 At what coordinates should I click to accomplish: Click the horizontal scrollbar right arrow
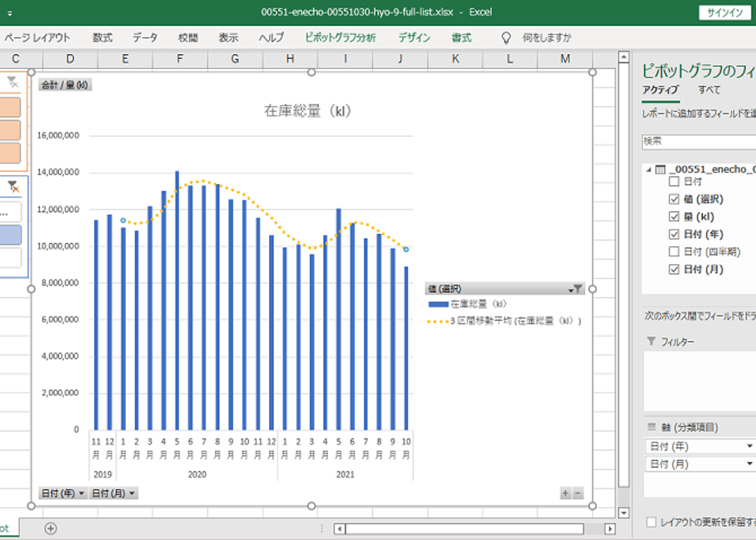pyautogui.click(x=610, y=529)
